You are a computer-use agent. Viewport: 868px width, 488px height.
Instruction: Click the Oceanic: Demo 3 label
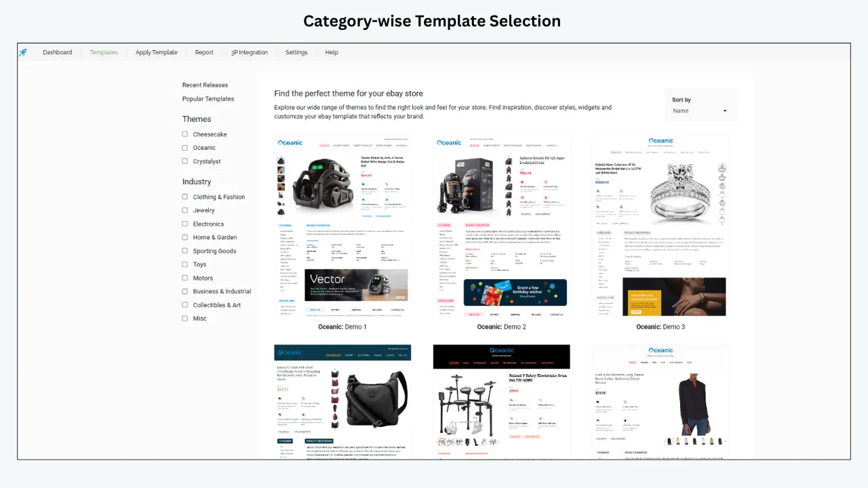[x=660, y=327]
